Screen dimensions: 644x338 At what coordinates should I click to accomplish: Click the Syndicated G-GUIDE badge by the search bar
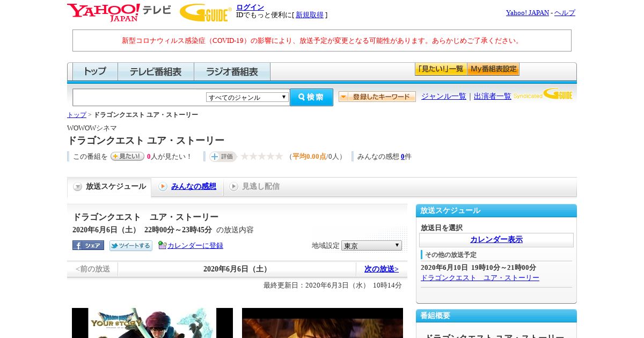click(x=543, y=94)
